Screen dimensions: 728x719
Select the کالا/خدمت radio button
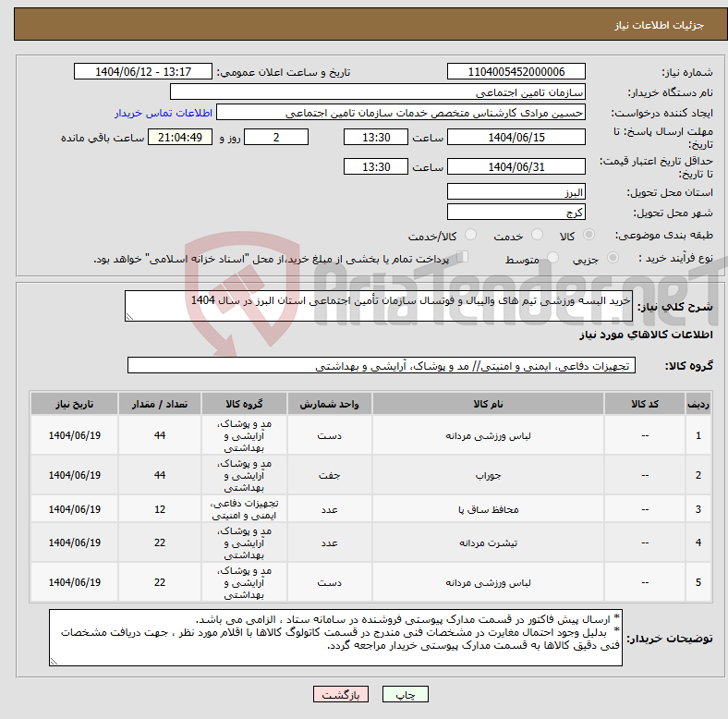471,235
